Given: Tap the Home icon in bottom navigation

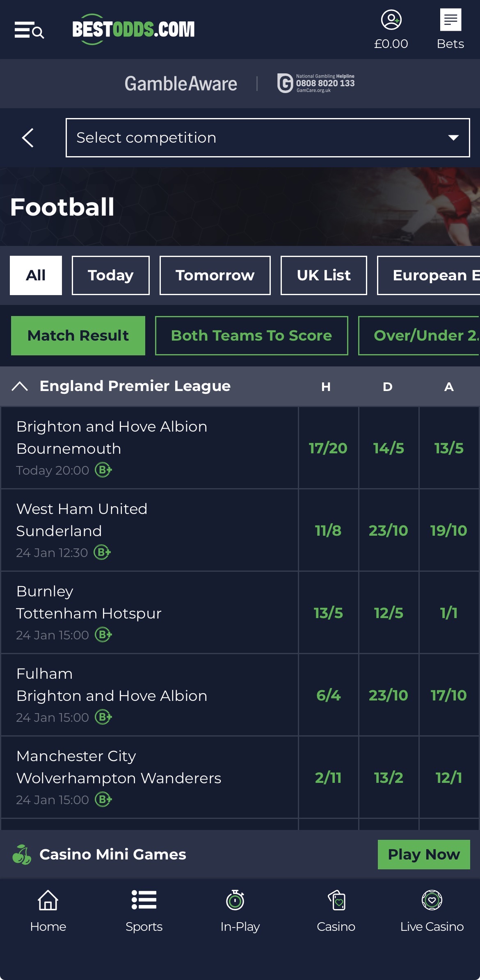Looking at the screenshot, I should point(48,900).
